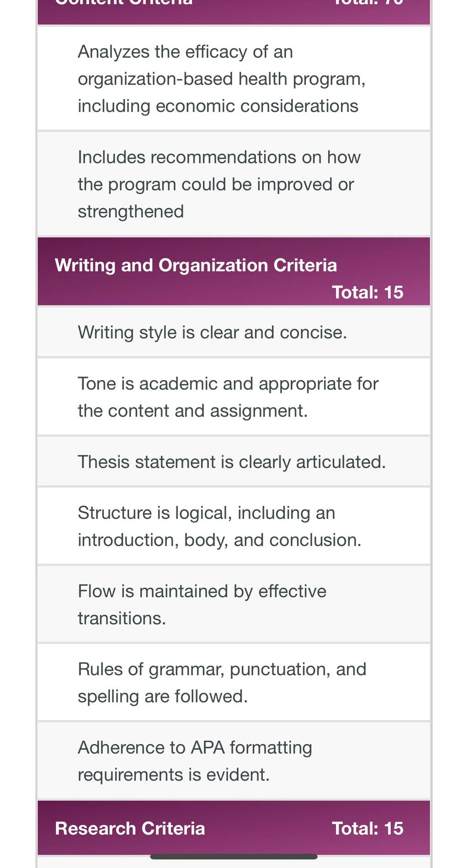
Task: Select 'Writing style is clear and concise' row
Action: (x=234, y=332)
